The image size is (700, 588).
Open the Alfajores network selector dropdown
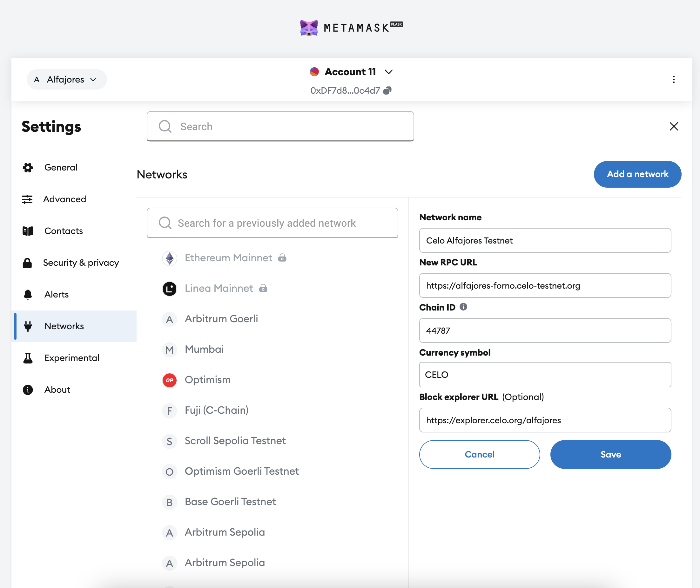tap(67, 79)
